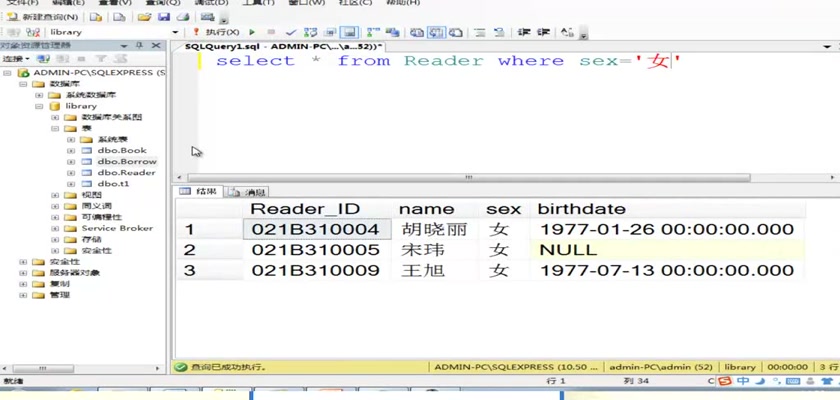Image resolution: width=840 pixels, height=400 pixels.
Task: Select the library database in the tree
Action: pos(81,106)
